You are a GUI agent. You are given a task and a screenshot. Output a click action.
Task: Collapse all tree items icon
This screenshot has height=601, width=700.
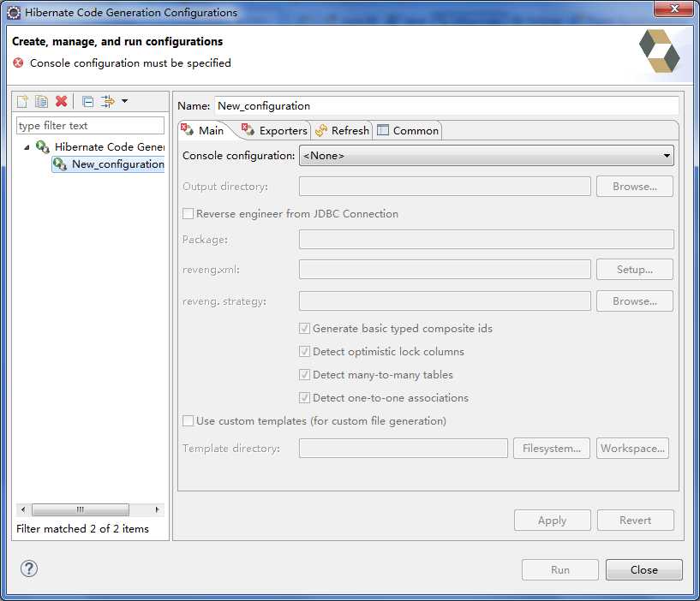click(x=88, y=102)
